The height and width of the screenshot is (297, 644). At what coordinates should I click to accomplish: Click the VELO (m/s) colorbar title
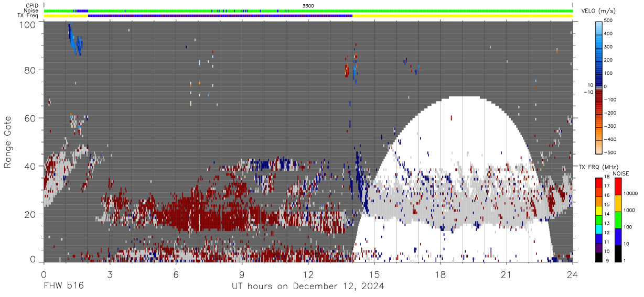point(598,11)
